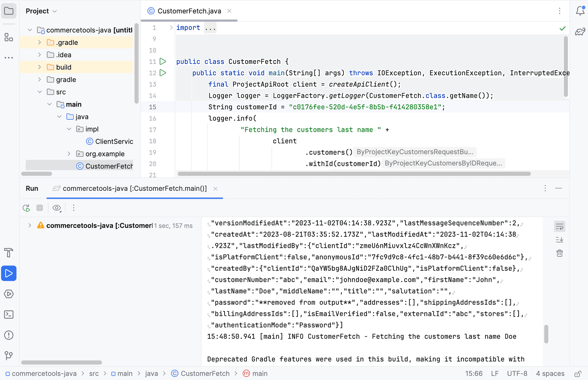Click the Run tool window title

pos(32,188)
